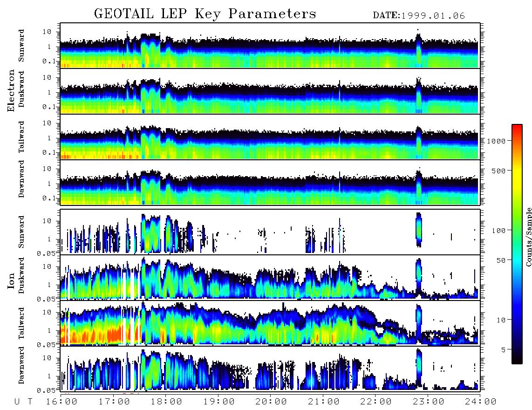Screen dimensions: 532x410
Task: Click the "1000" color bar tick label
Action: click(496, 141)
